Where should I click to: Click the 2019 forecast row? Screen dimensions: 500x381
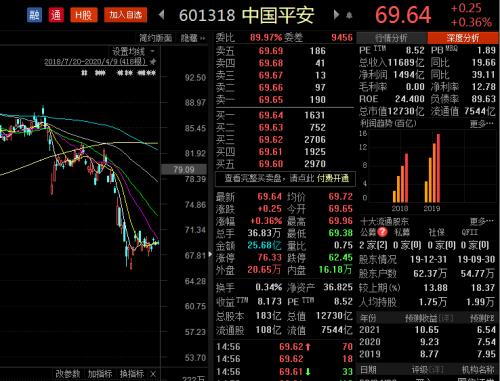[x=427, y=354]
